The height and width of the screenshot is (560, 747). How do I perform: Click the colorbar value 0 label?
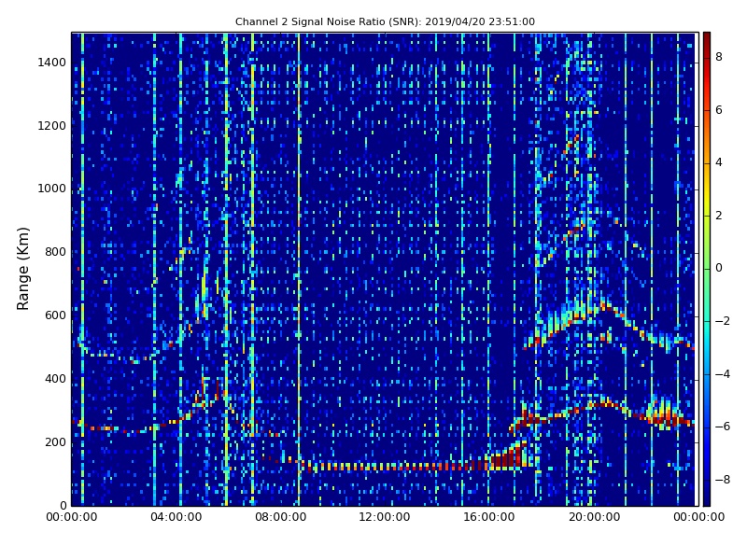[x=719, y=268]
